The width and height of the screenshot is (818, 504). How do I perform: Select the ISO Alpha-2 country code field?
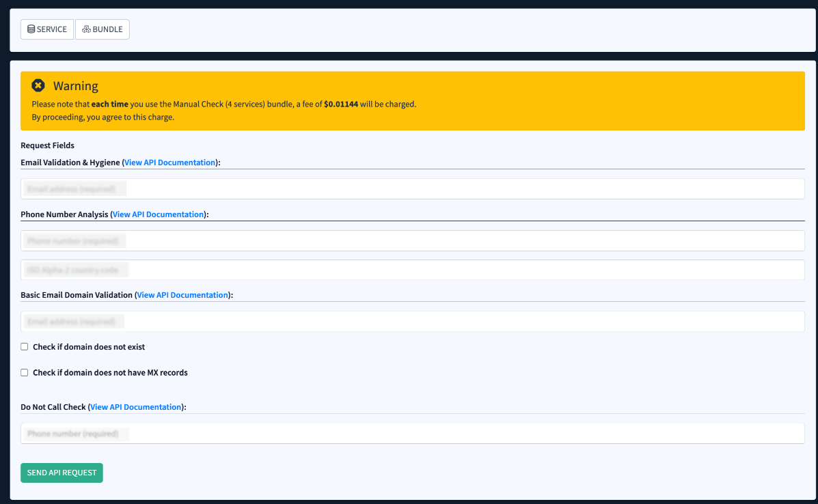(x=412, y=270)
